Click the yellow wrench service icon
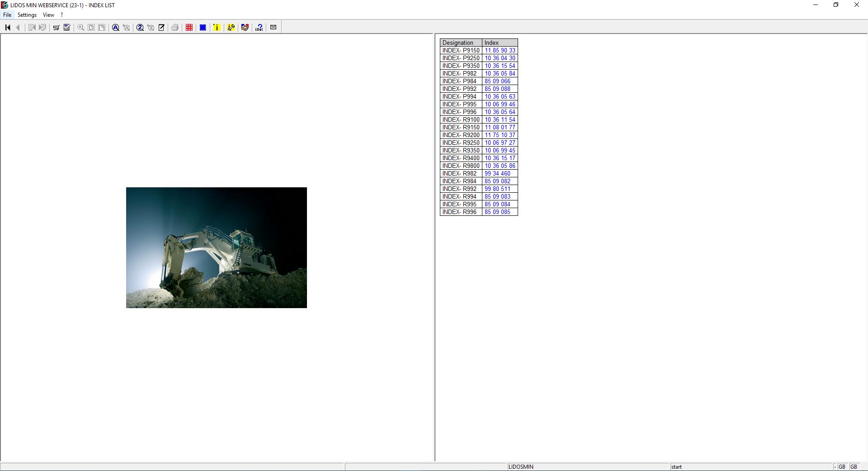Screen dimensions: 868x471 231,28
